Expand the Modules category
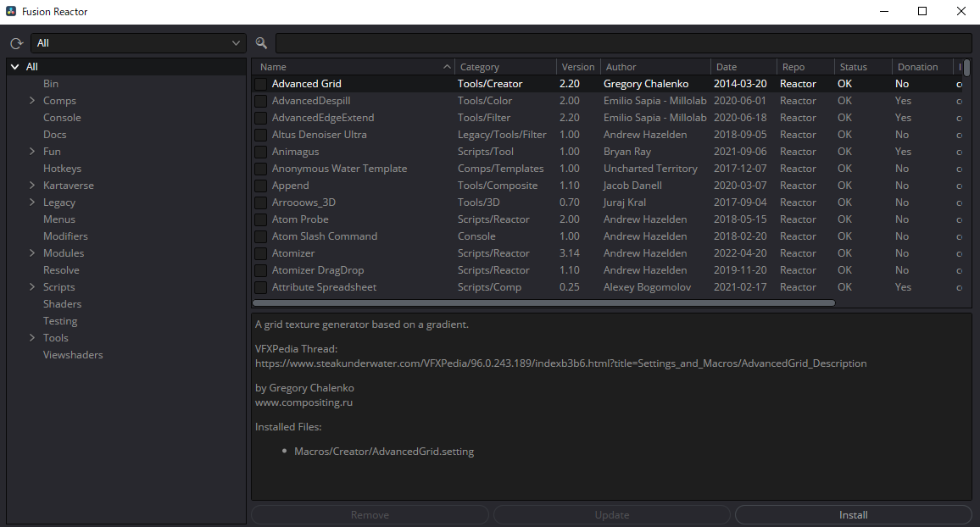Image resolution: width=980 pixels, height=527 pixels. pos(32,252)
